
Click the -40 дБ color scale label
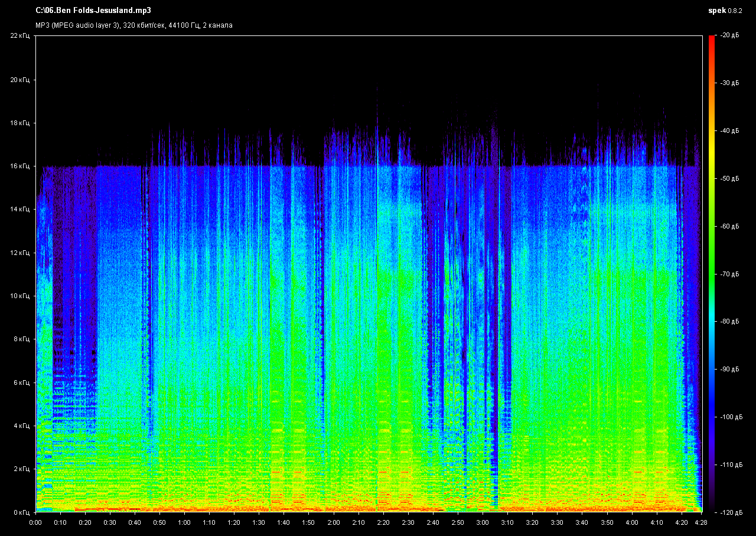(x=729, y=131)
